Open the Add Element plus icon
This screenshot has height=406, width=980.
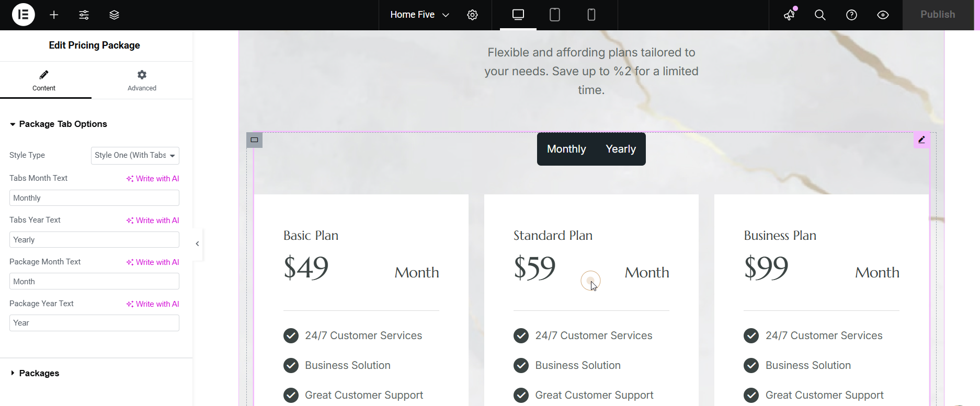click(54, 15)
